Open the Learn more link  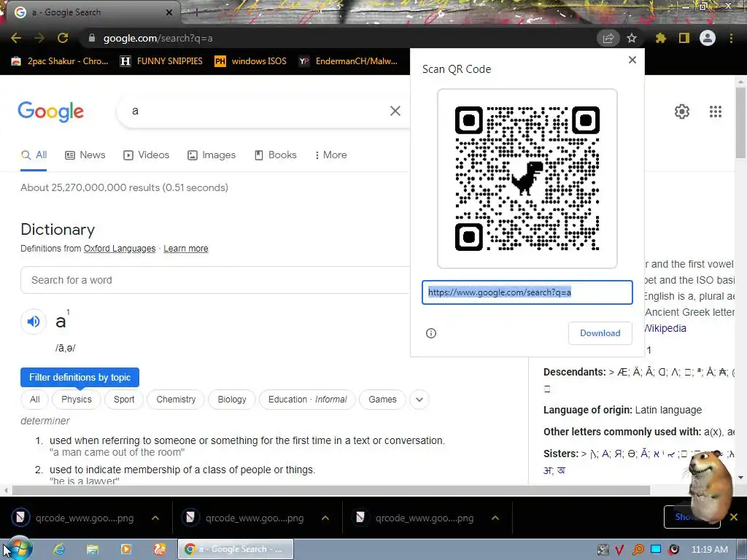pyautogui.click(x=186, y=249)
